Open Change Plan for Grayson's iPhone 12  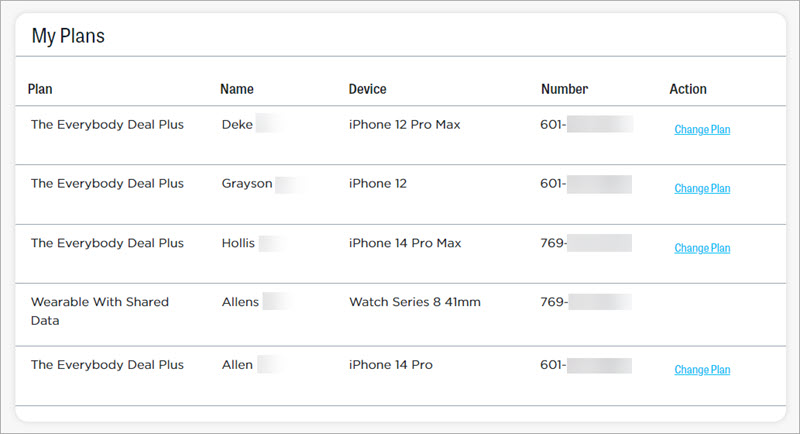point(702,189)
